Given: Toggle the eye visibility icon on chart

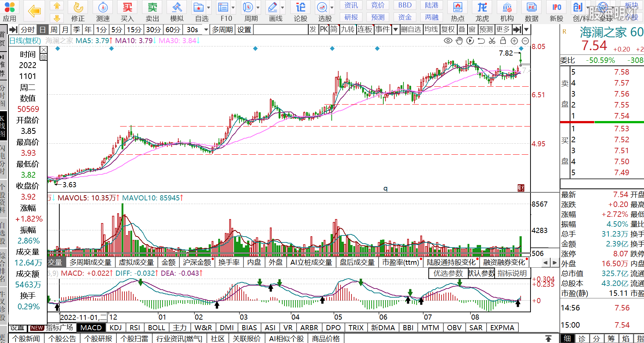Looking at the screenshot, I should pos(448,41).
